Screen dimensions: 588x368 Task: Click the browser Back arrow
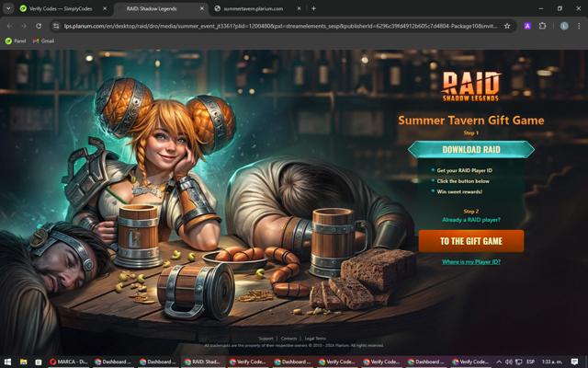point(9,26)
